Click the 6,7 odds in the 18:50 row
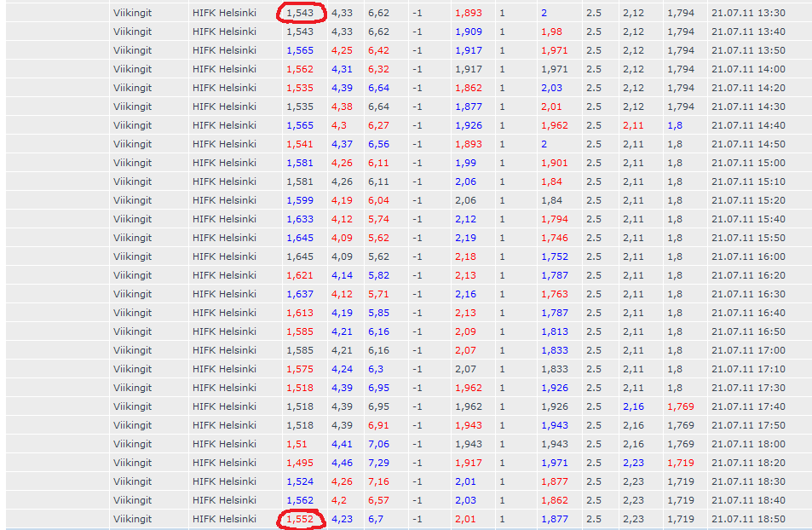 pos(376,519)
